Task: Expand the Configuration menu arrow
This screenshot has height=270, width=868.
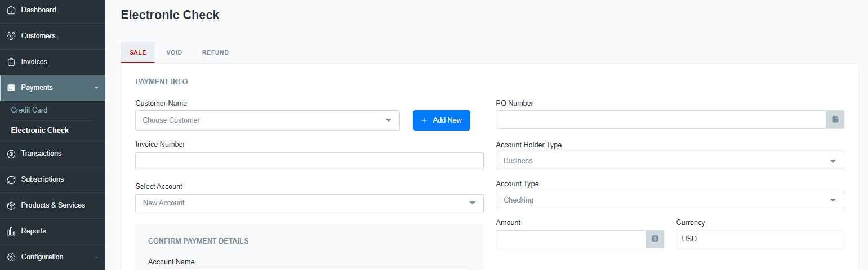Action: click(96, 258)
